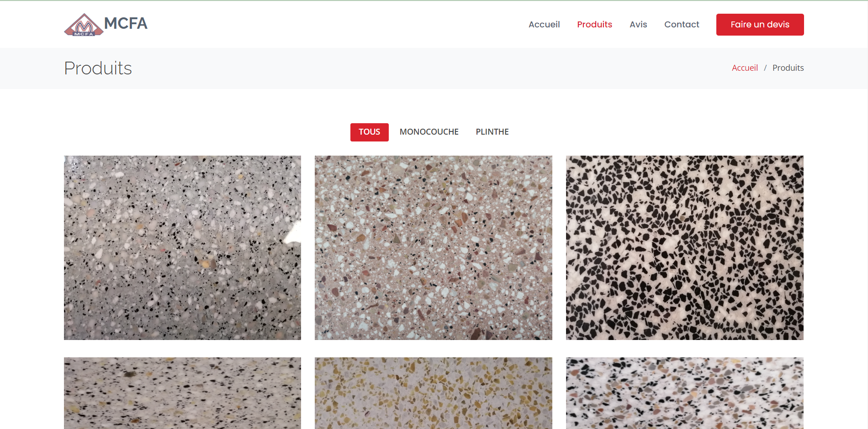Click the Produits page heading
Viewport: 868px width, 429px height.
(98, 68)
